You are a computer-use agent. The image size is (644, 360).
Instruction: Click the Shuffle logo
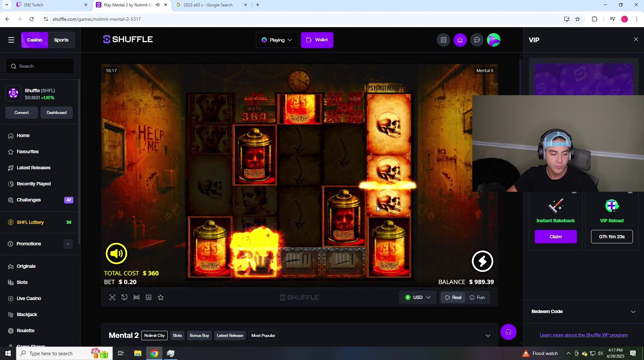[x=128, y=40]
